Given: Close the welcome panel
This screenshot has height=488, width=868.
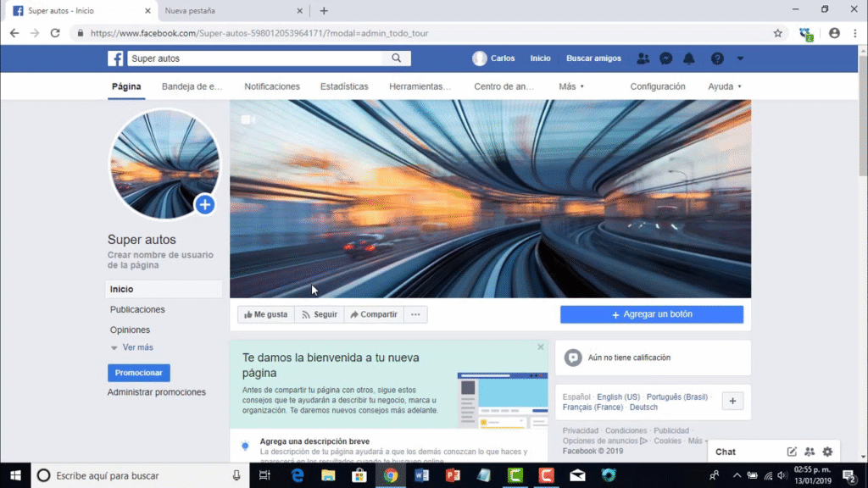Looking at the screenshot, I should click(x=541, y=347).
